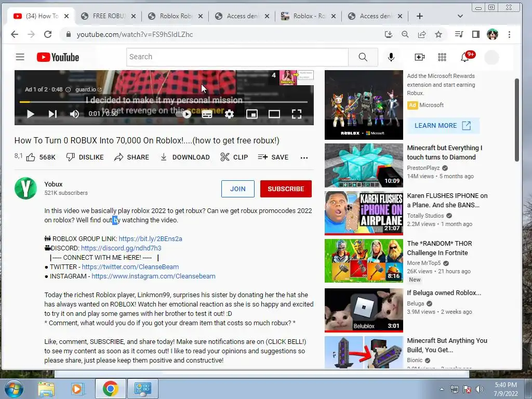This screenshot has height=399, width=532.
Task: Open media controls icon
Action: click(x=459, y=34)
